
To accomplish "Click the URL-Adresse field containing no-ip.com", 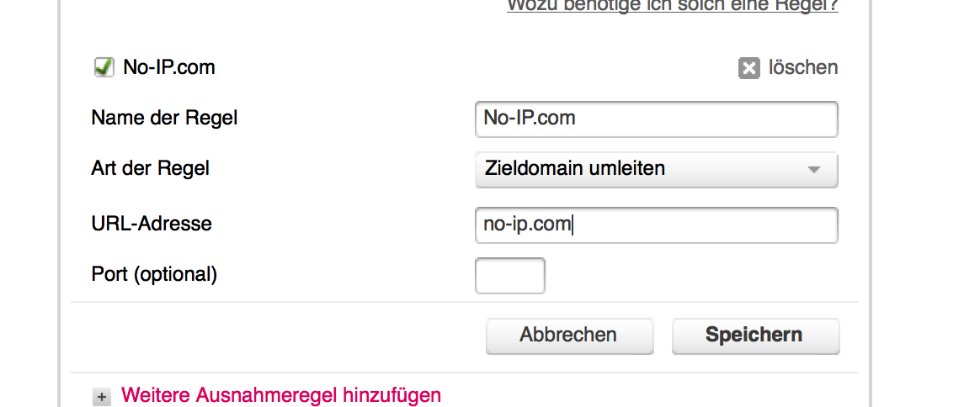I will coord(656,225).
